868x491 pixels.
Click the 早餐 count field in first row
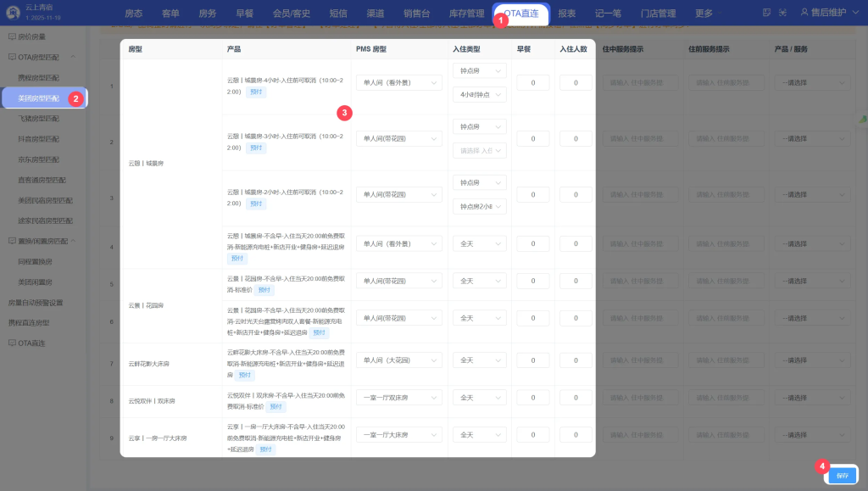click(533, 82)
